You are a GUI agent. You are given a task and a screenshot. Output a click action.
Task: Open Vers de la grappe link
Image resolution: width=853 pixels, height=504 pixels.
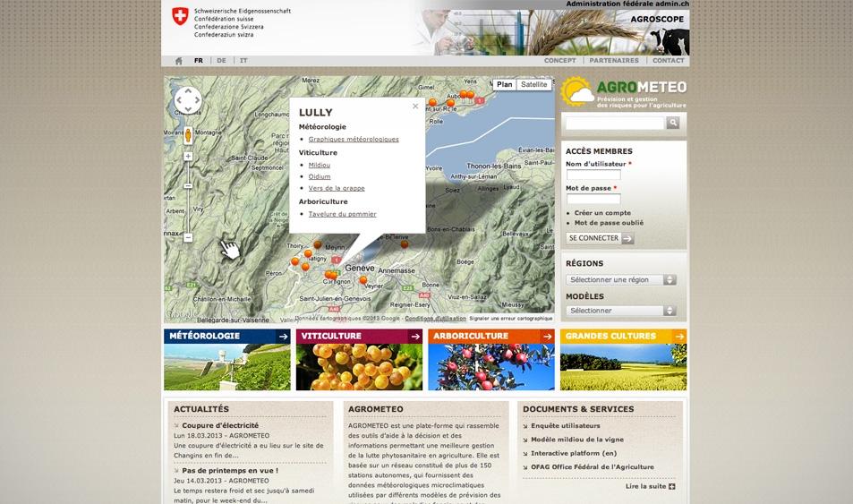pyautogui.click(x=337, y=188)
